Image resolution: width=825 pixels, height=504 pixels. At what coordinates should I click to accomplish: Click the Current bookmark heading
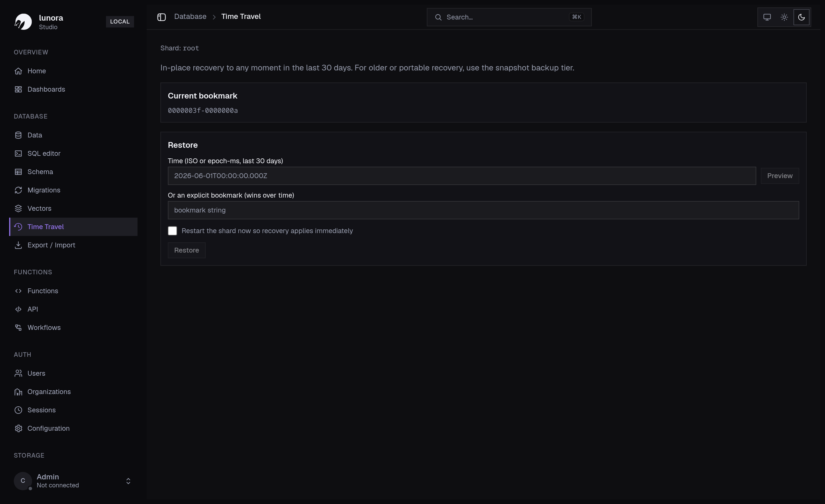(x=203, y=96)
